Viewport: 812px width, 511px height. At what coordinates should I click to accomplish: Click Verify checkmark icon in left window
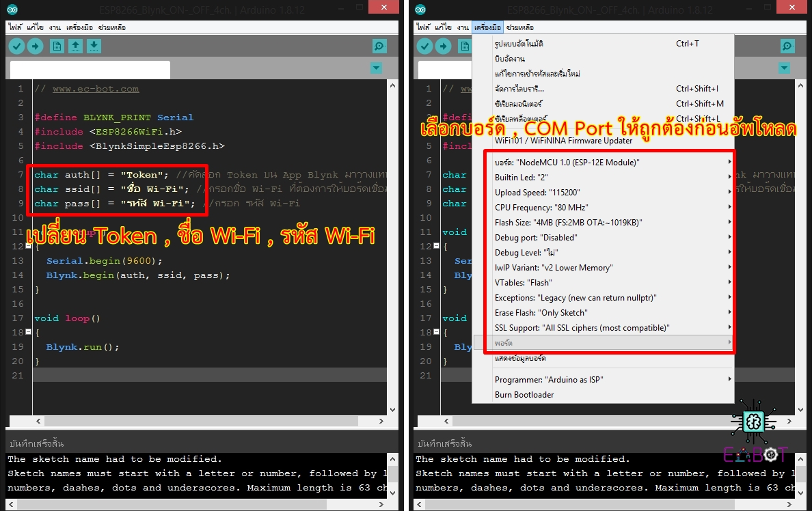(16, 46)
